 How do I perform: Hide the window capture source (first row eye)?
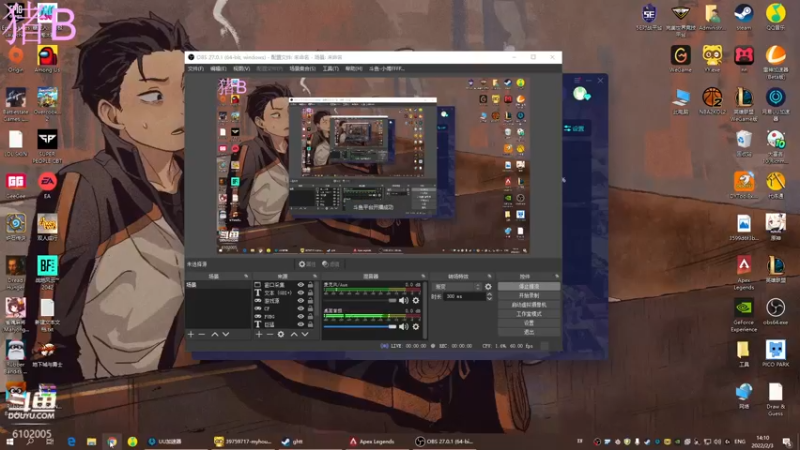point(301,285)
